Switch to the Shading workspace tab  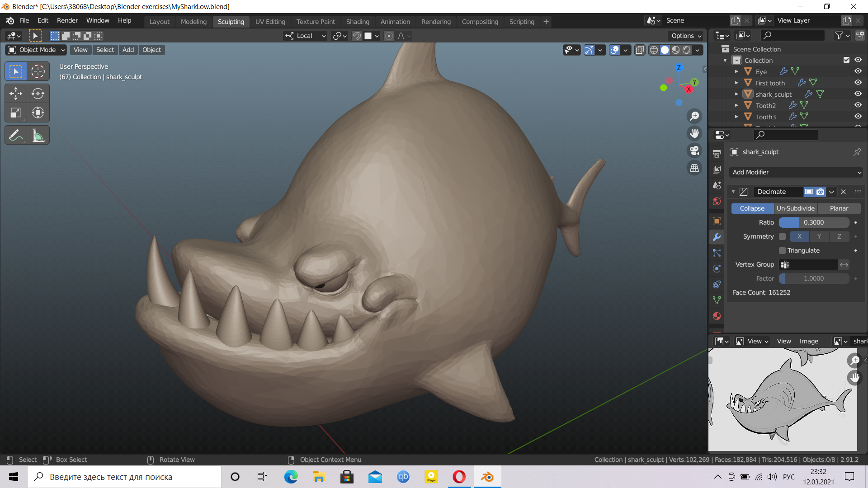(358, 21)
